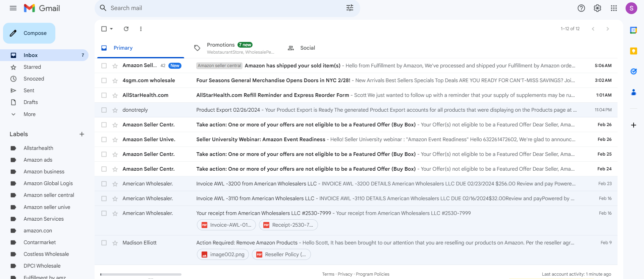Open the select dropdown arrow

pyautogui.click(x=111, y=29)
